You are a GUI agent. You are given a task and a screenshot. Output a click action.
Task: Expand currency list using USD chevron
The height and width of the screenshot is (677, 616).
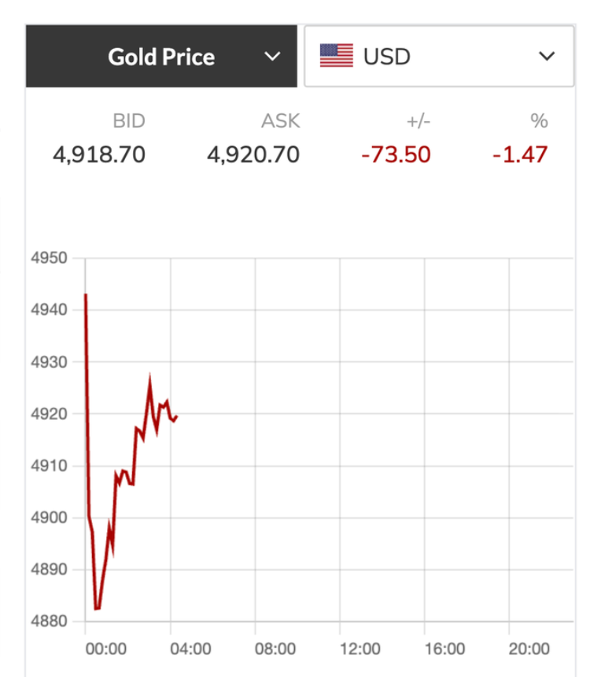tap(547, 57)
